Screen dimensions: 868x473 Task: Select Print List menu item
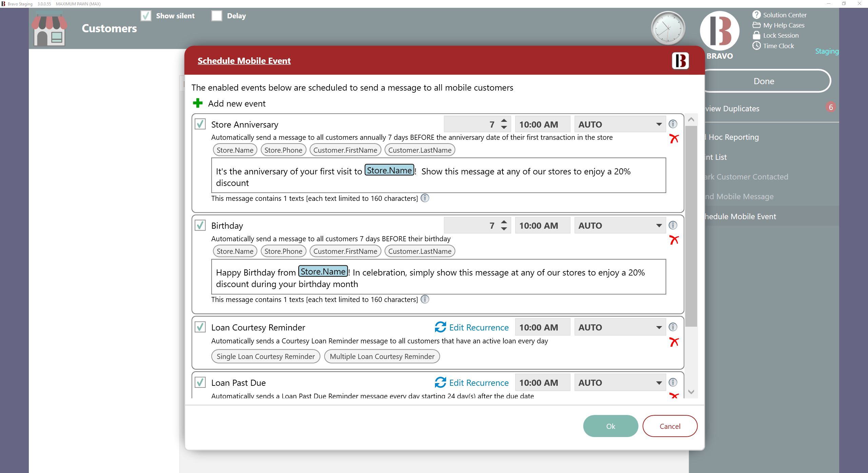coord(716,157)
